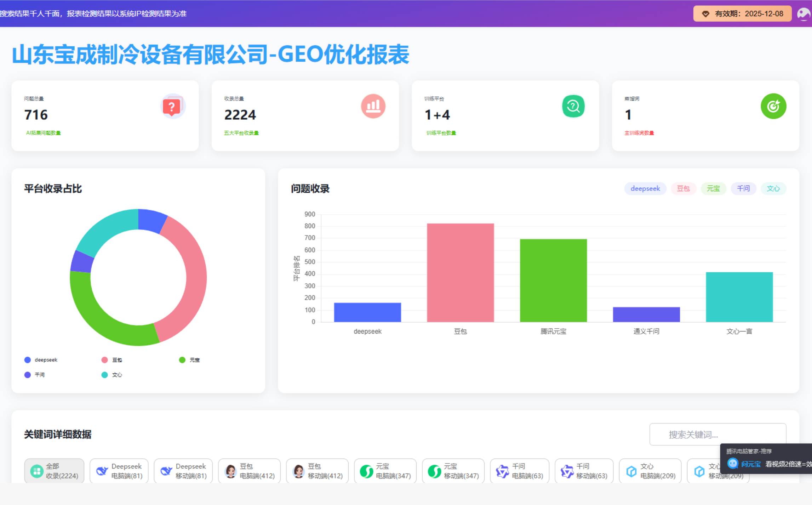Click the 问元宝 icon in the bottom-right popup
Image resolution: width=812 pixels, height=505 pixels.
click(x=733, y=464)
